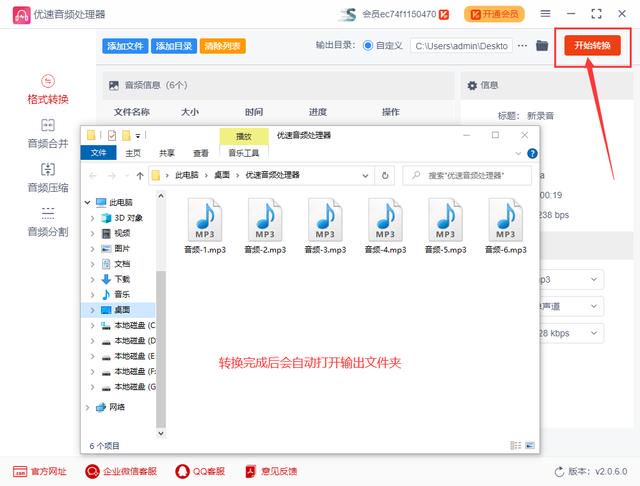
Task: Select file 音频-1.mp3
Action: pyautogui.click(x=205, y=226)
